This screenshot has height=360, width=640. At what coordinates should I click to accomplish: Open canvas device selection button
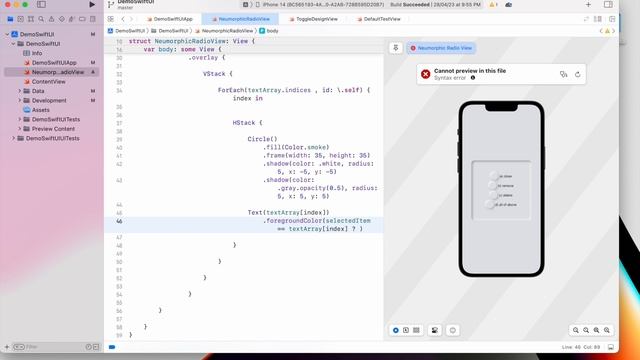(453, 330)
